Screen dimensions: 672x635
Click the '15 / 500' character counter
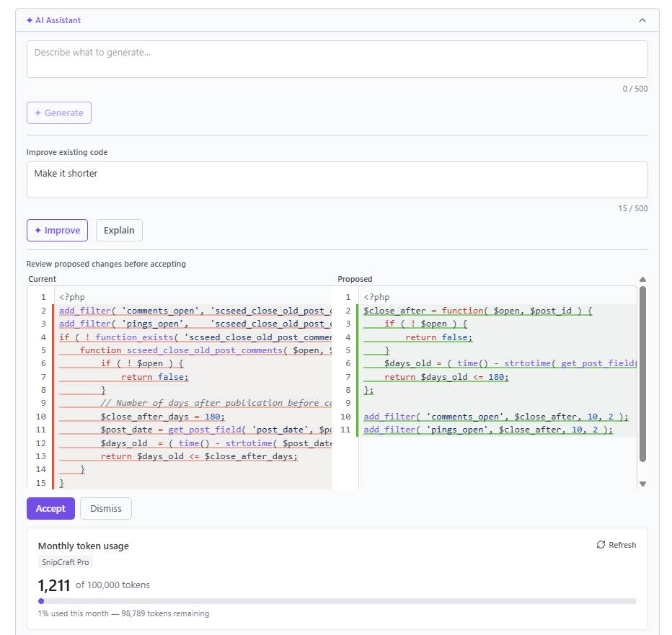pos(633,208)
